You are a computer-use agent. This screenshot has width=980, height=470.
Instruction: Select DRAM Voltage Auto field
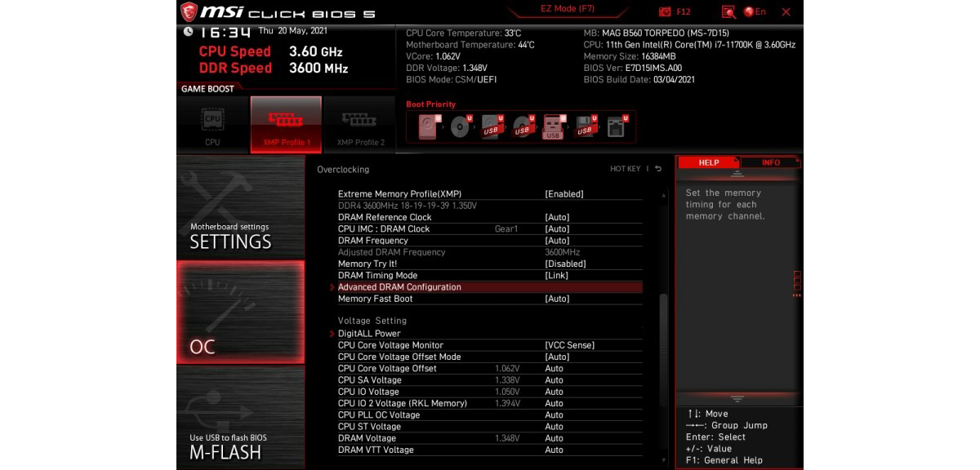[554, 438]
